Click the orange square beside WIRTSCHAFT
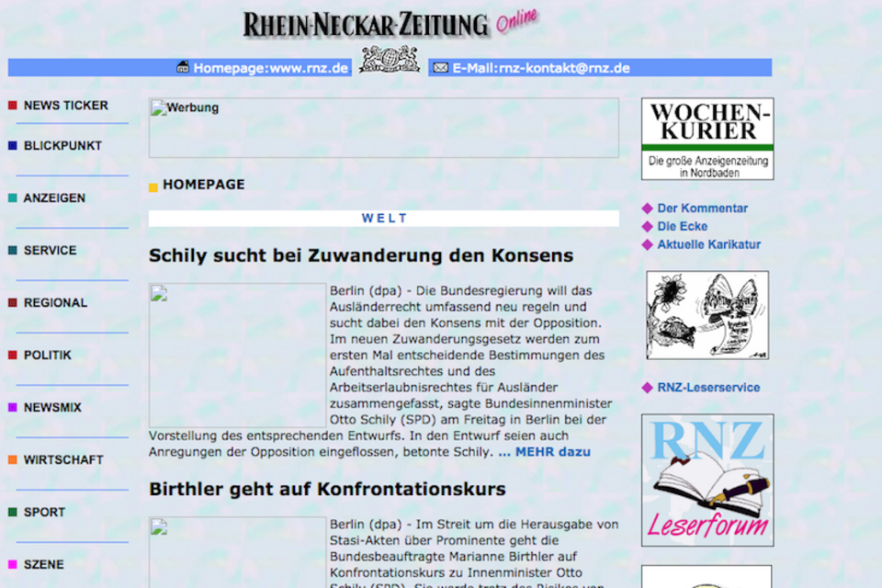The image size is (882, 588). click(x=12, y=459)
